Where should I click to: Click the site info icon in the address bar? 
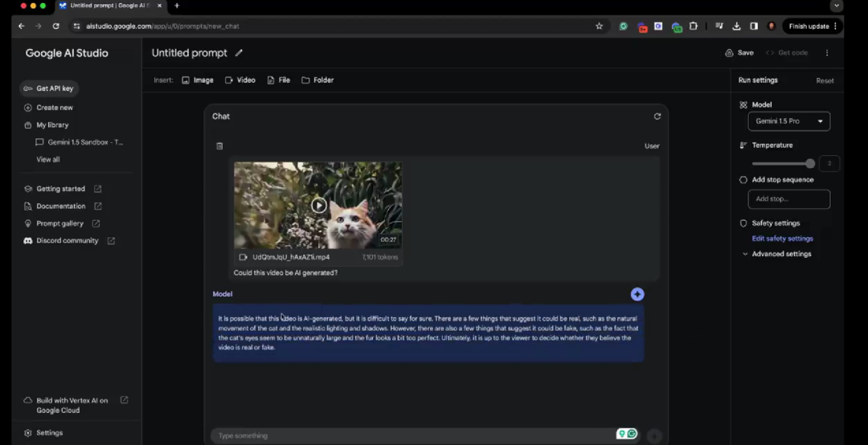click(x=76, y=26)
